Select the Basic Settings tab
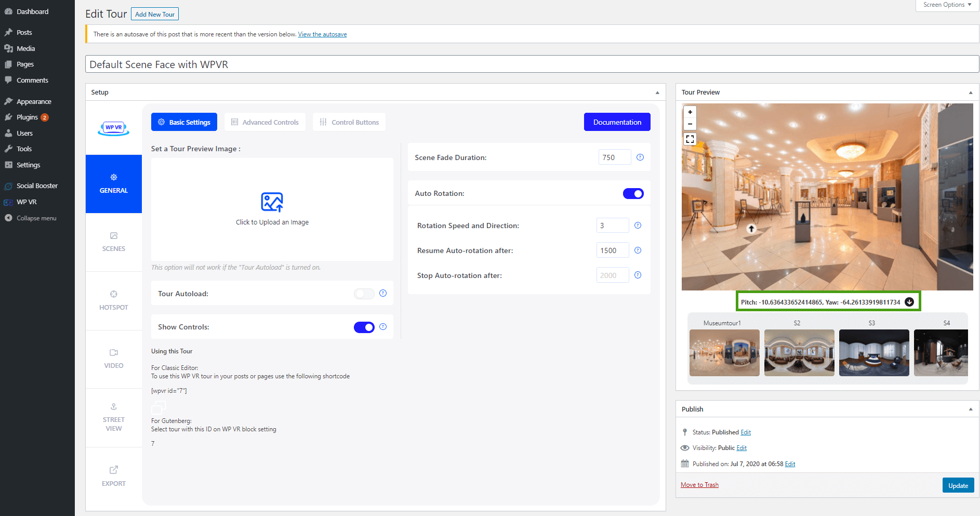The image size is (980, 516). (x=184, y=122)
